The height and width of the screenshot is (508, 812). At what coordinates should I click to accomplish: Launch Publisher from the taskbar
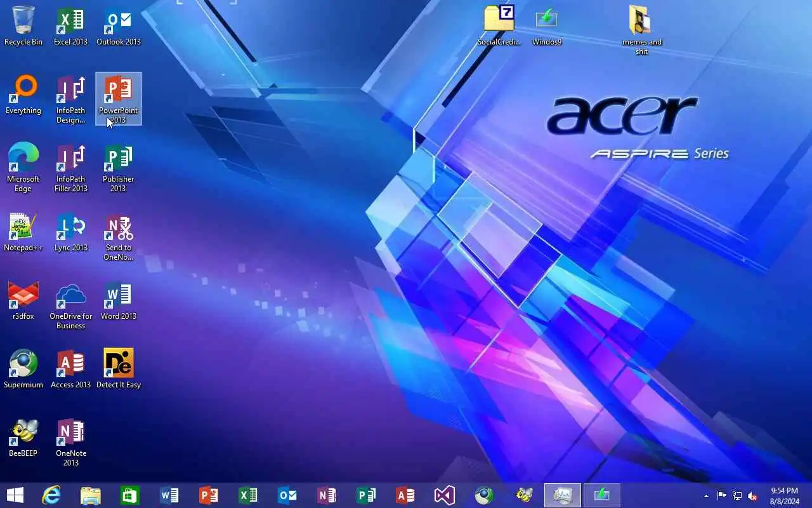(366, 495)
